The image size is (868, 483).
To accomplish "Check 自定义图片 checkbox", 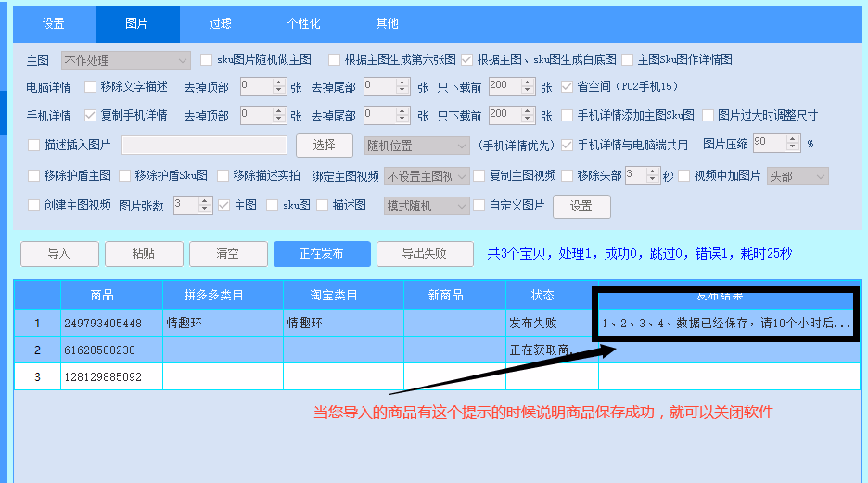I will 479,205.
